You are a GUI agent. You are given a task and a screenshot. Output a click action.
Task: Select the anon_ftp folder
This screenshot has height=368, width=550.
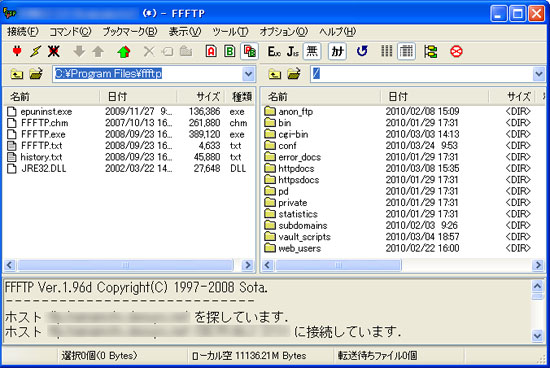tap(295, 112)
